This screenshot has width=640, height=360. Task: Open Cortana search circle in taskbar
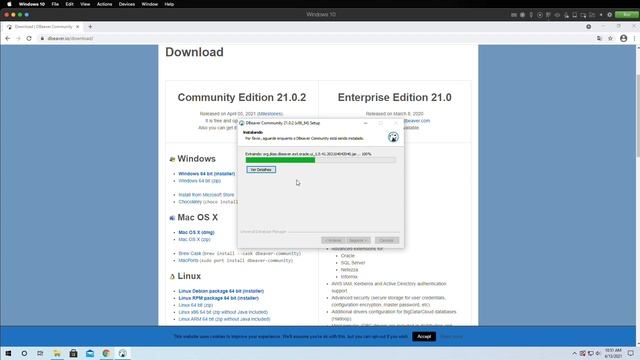[x=24, y=353]
